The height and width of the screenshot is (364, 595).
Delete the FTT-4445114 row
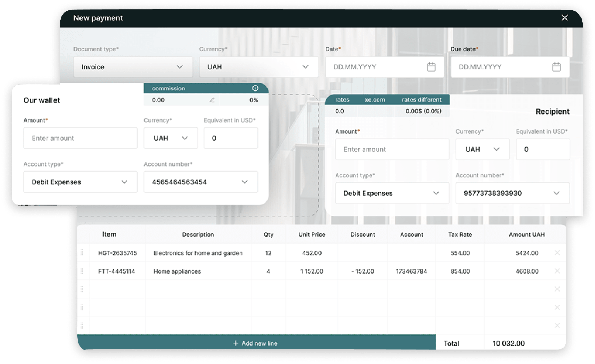coord(557,271)
